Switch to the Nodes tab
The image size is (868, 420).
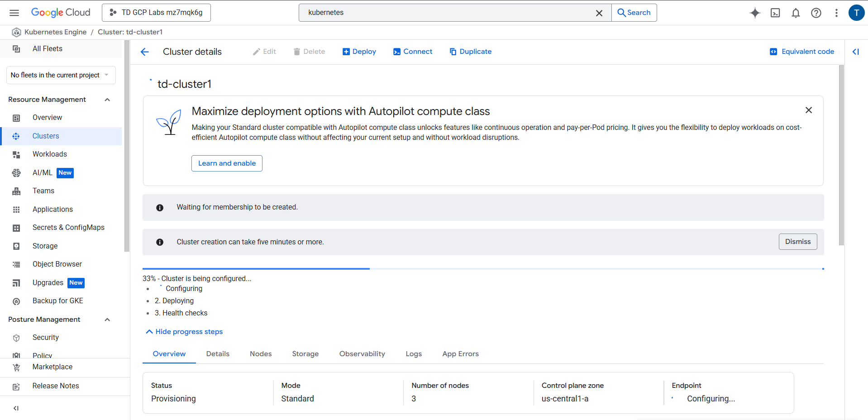(x=261, y=354)
